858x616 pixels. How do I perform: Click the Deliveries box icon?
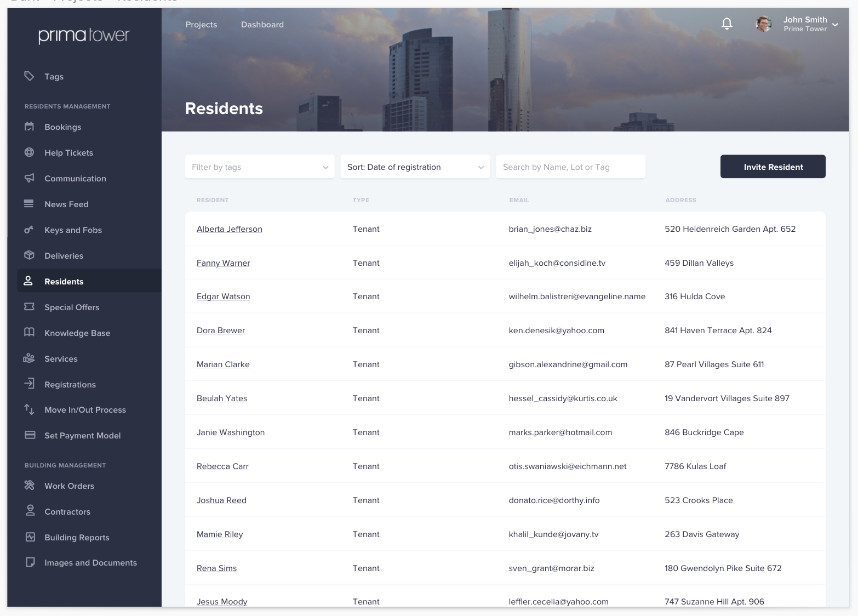[x=29, y=255]
